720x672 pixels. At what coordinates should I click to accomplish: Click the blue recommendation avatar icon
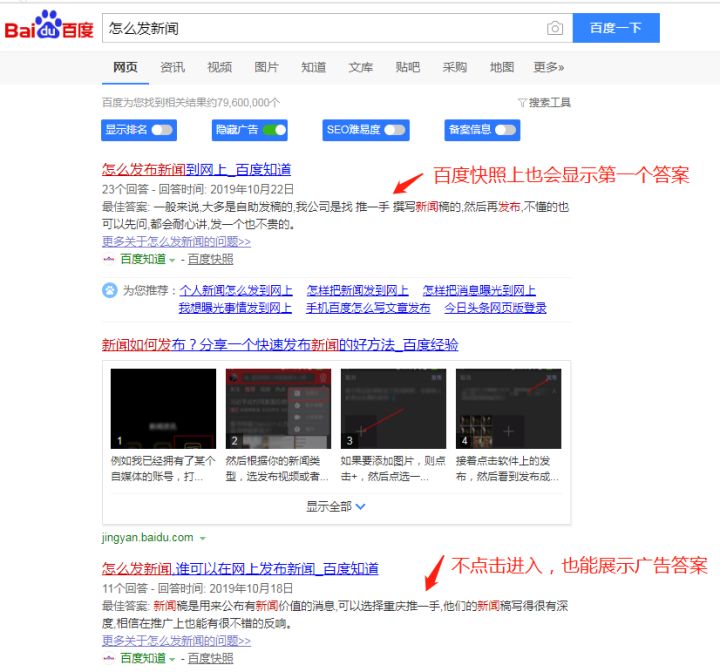[x=109, y=290]
